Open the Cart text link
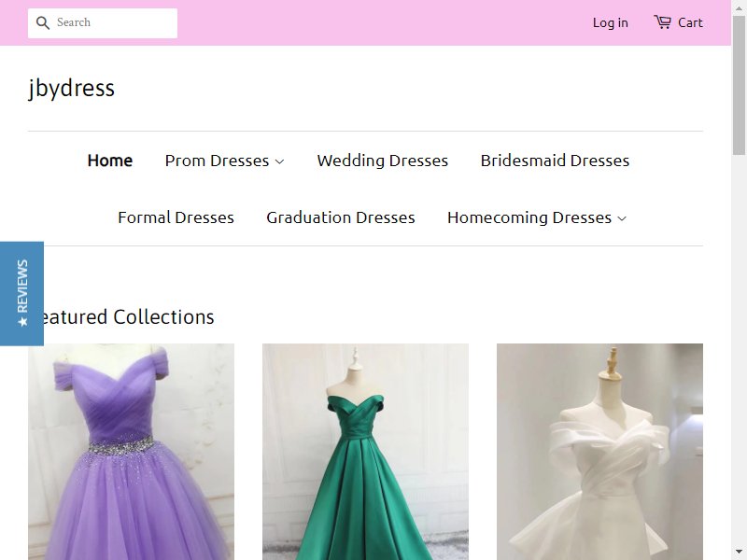 pyautogui.click(x=690, y=22)
